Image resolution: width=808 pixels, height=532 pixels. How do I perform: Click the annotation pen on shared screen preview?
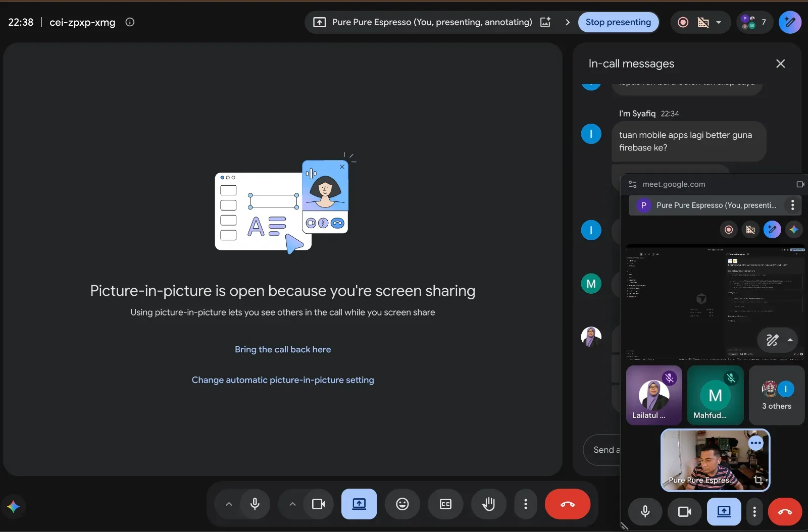pos(772,340)
